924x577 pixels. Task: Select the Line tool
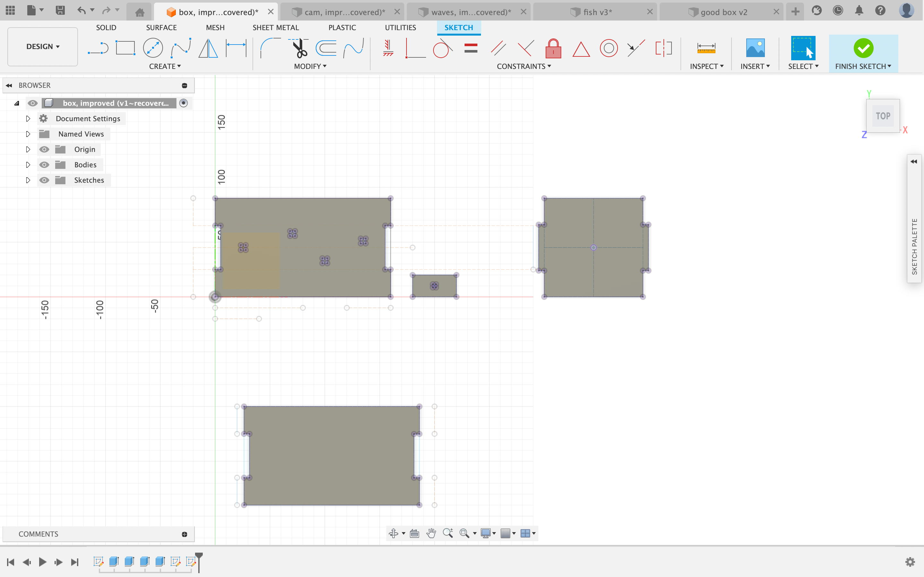click(98, 48)
